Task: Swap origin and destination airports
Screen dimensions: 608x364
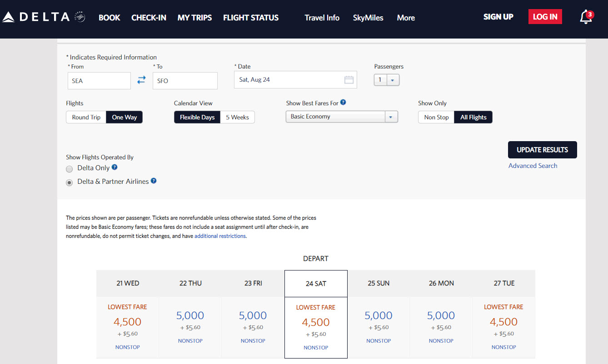Action: click(142, 79)
